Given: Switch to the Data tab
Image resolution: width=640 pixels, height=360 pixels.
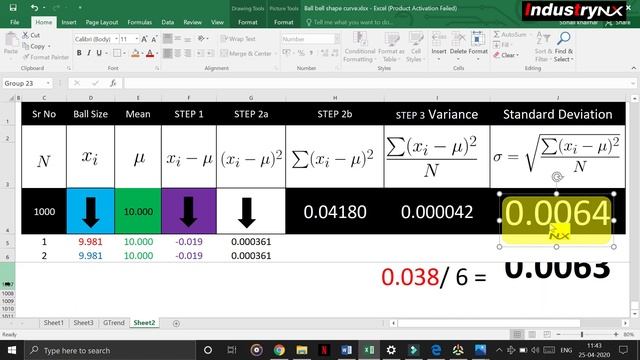Looking at the screenshot, I should click(167, 22).
